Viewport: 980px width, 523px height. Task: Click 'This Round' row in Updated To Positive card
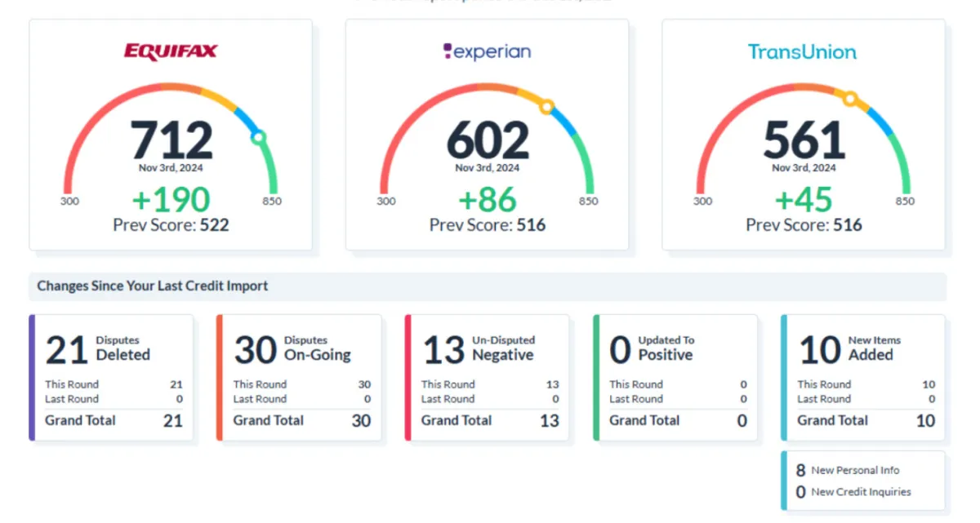click(679, 384)
